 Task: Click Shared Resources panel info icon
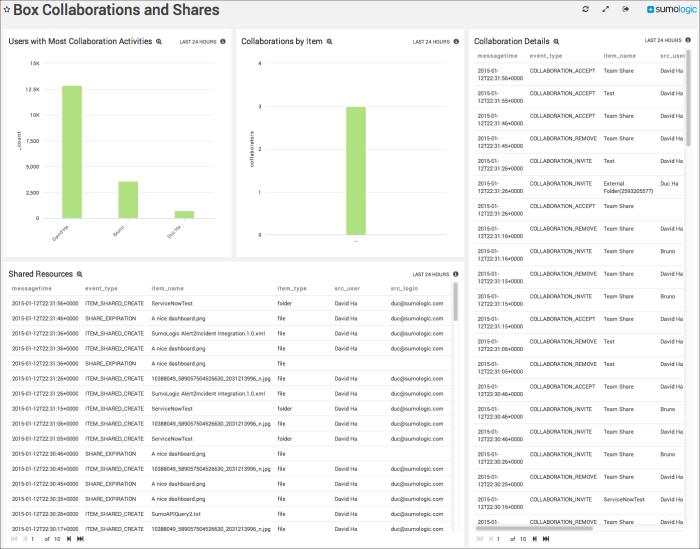tap(456, 274)
